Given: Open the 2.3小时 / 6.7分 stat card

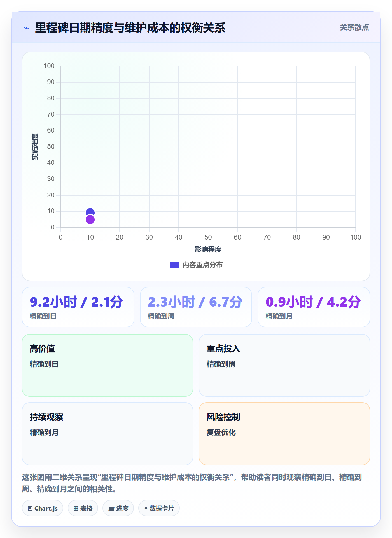Looking at the screenshot, I should tap(196, 307).
